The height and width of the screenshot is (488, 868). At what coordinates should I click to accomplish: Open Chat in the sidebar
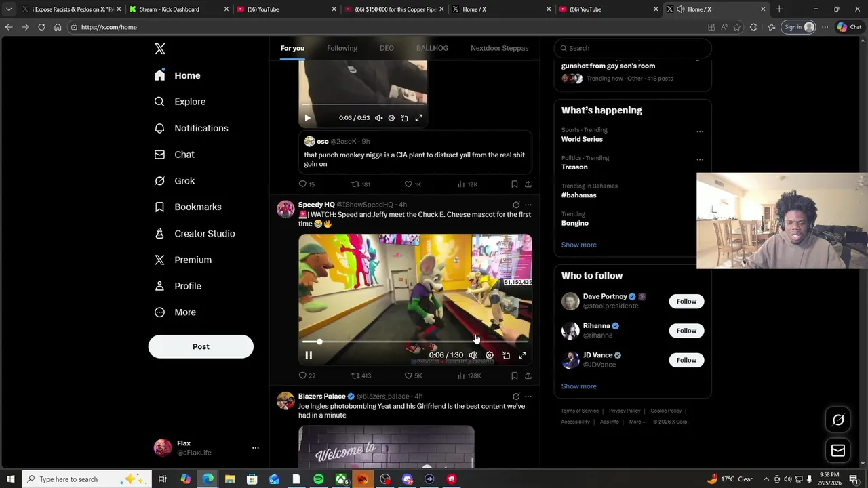click(174, 155)
